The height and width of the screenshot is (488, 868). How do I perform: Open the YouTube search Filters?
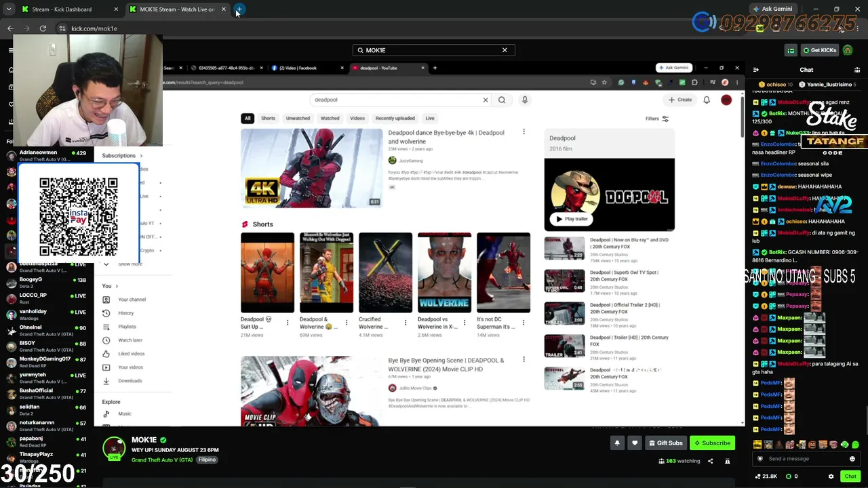657,119
